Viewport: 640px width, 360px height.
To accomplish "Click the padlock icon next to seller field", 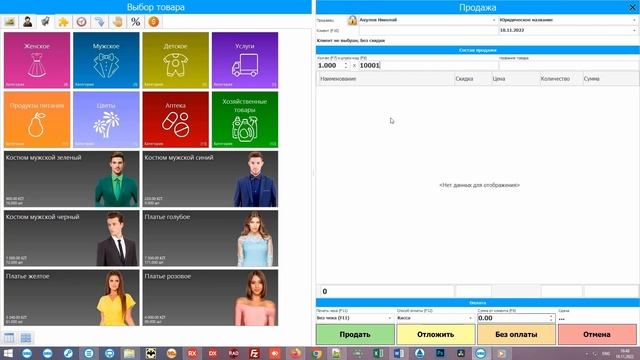I will click(x=352, y=20).
